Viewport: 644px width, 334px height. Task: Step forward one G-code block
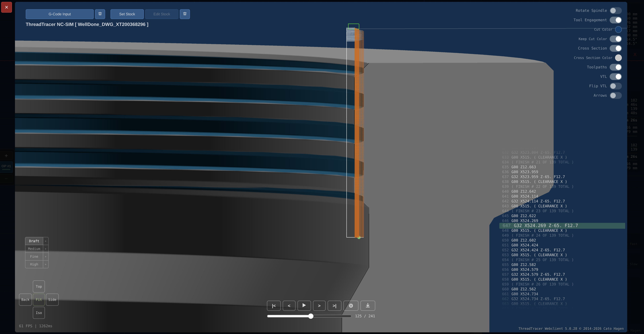pos(319,306)
